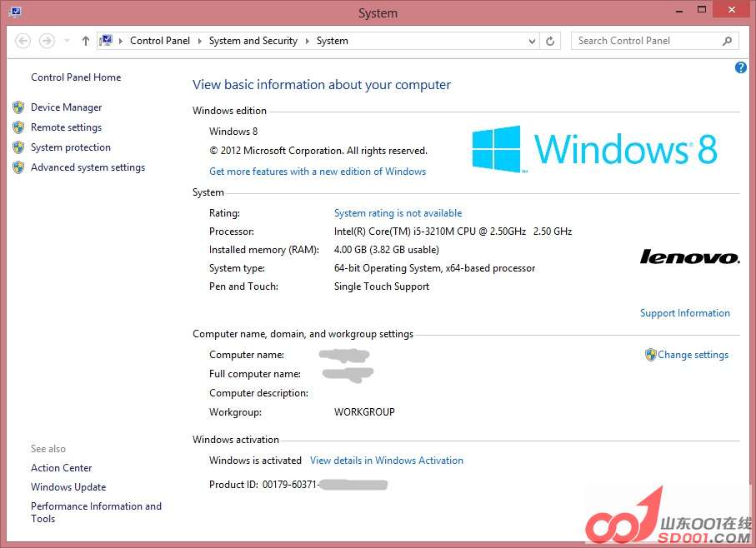Click the shield icon beside Change settings

point(650,355)
